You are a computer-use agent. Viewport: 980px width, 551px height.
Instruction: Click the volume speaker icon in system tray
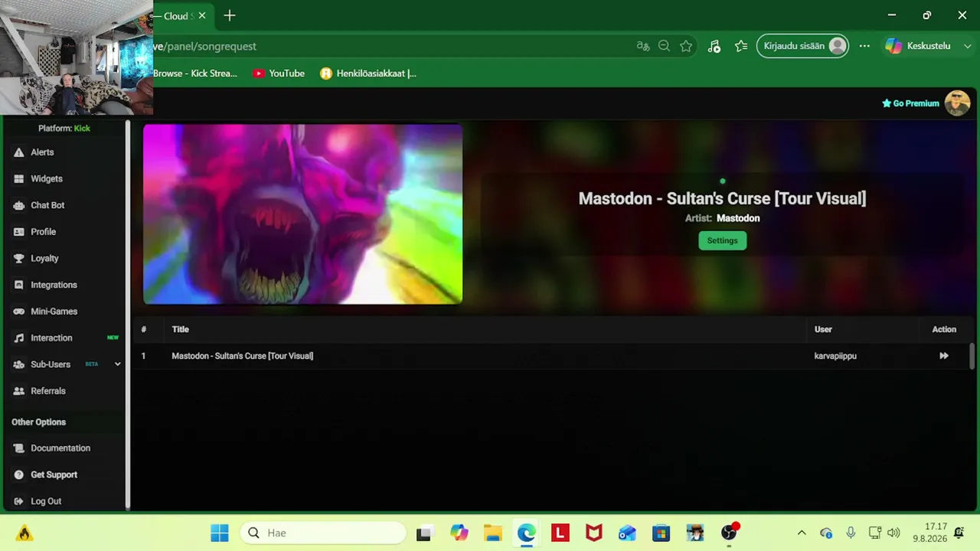(x=893, y=533)
